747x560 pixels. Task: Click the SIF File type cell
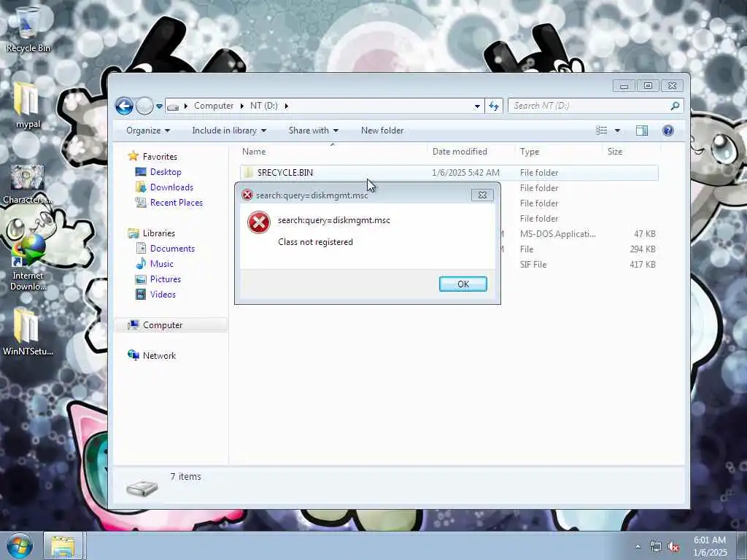533,264
